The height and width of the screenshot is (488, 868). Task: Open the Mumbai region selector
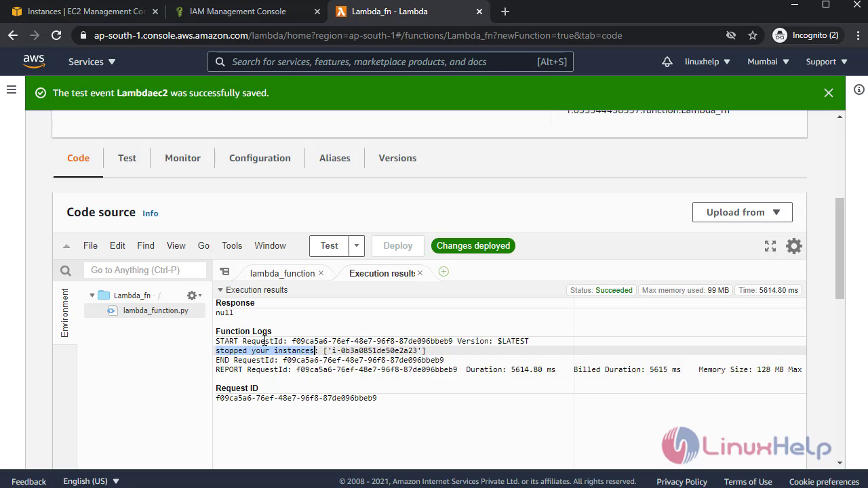coord(768,62)
